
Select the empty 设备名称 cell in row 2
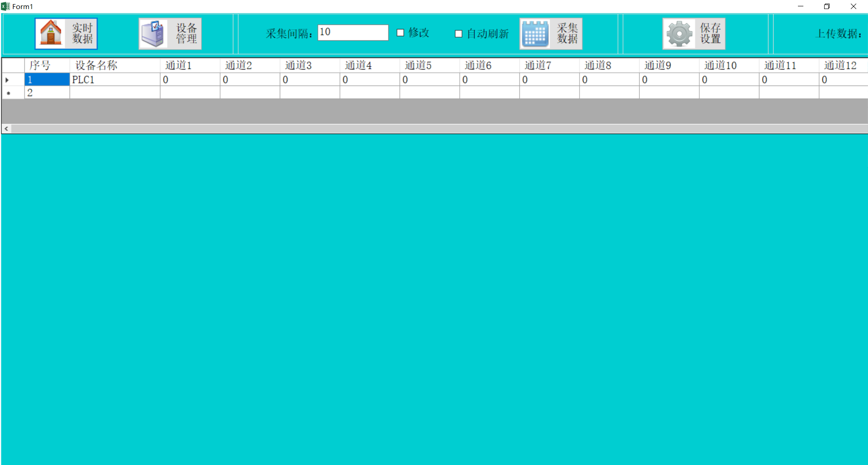[115, 93]
